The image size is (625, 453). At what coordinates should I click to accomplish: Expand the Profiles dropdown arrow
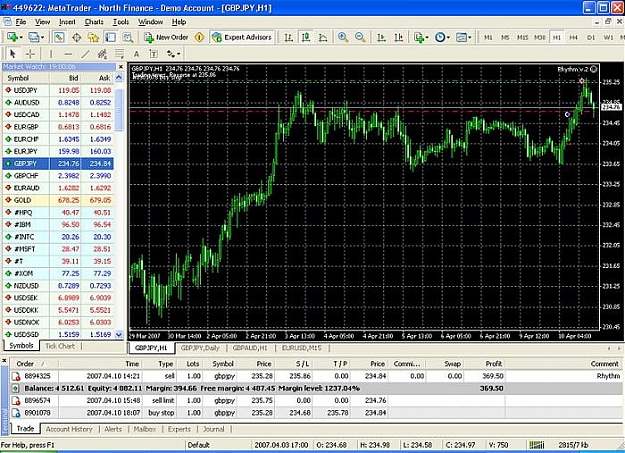[42, 38]
